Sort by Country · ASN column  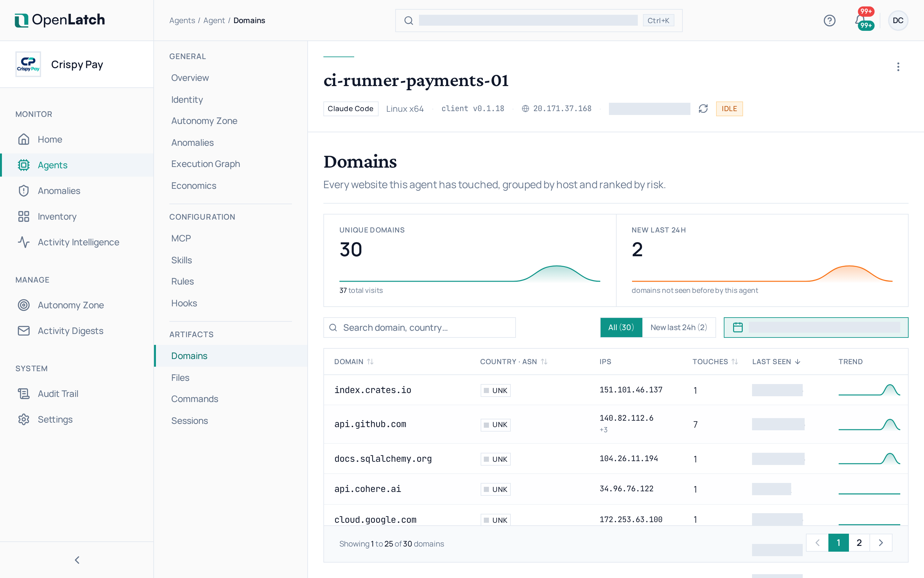tap(514, 362)
